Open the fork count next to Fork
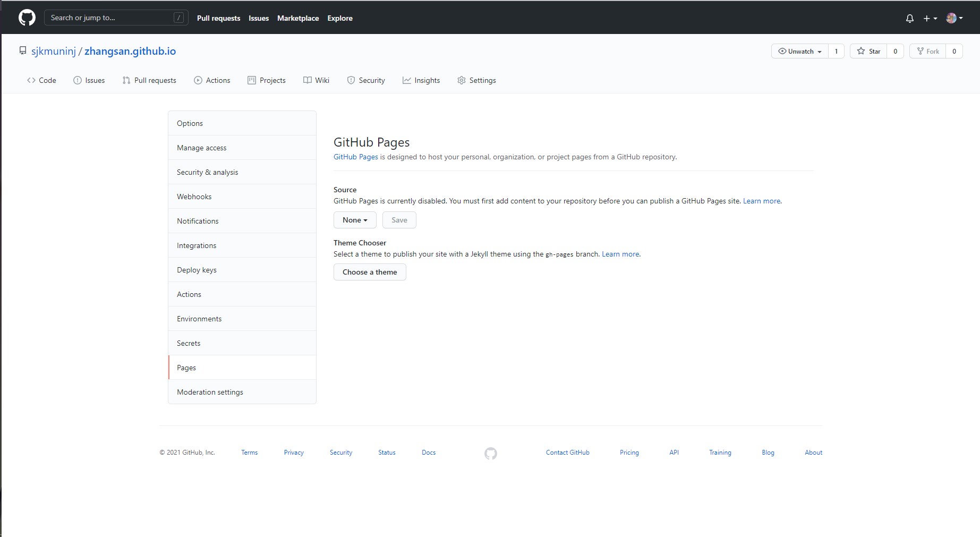The height and width of the screenshot is (537, 980). (954, 51)
